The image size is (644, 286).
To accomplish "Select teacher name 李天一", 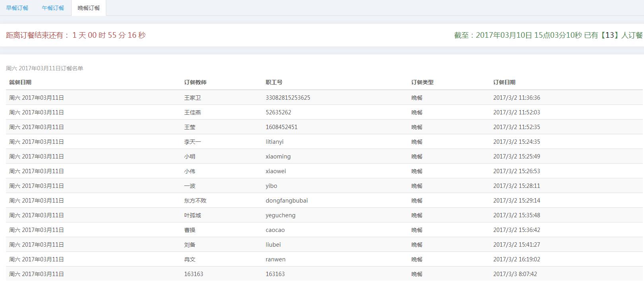I will point(193,142).
